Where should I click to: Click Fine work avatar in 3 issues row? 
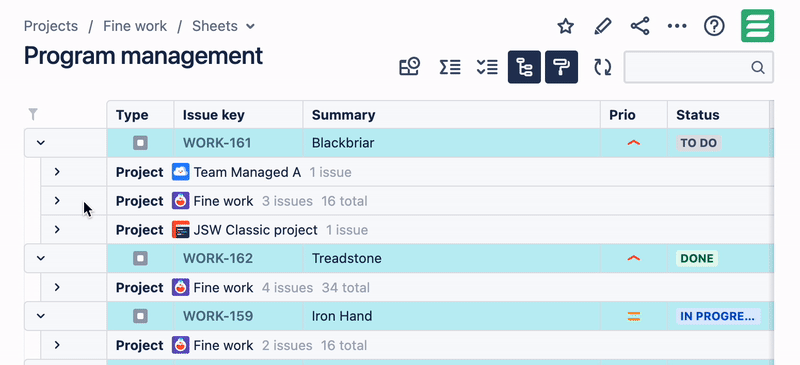pyautogui.click(x=181, y=201)
